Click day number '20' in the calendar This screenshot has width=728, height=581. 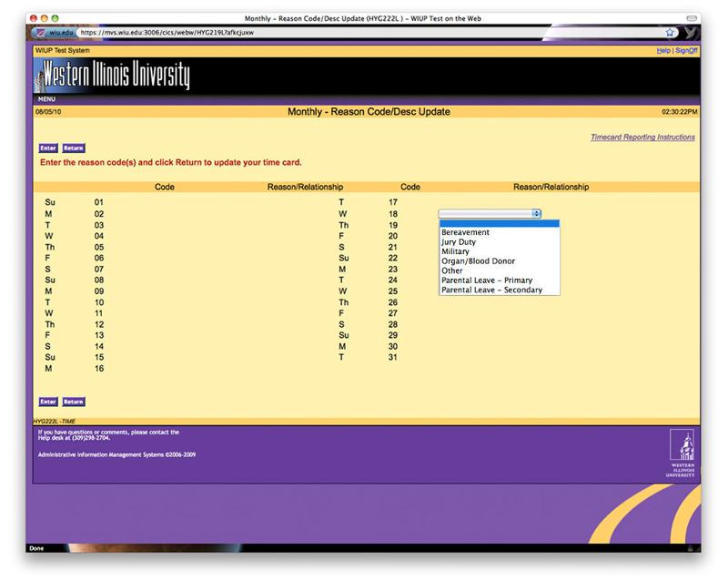pyautogui.click(x=393, y=236)
